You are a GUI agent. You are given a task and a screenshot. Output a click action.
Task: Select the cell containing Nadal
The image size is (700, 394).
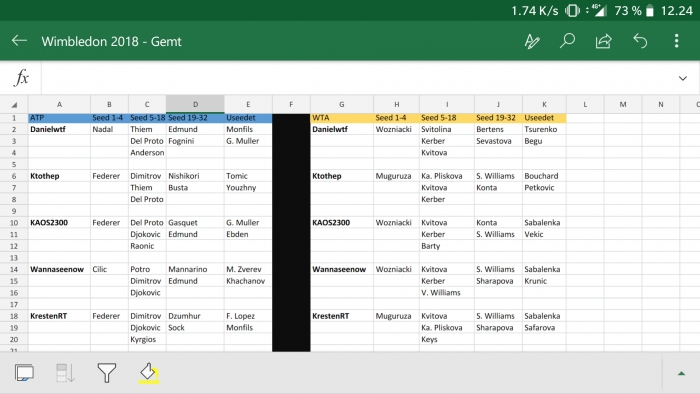(109, 129)
